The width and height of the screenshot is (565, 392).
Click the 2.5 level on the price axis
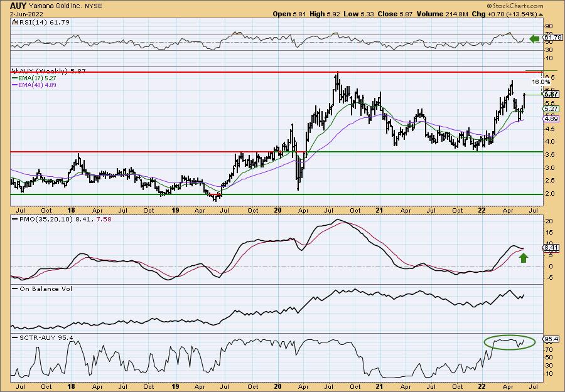[x=550, y=181]
